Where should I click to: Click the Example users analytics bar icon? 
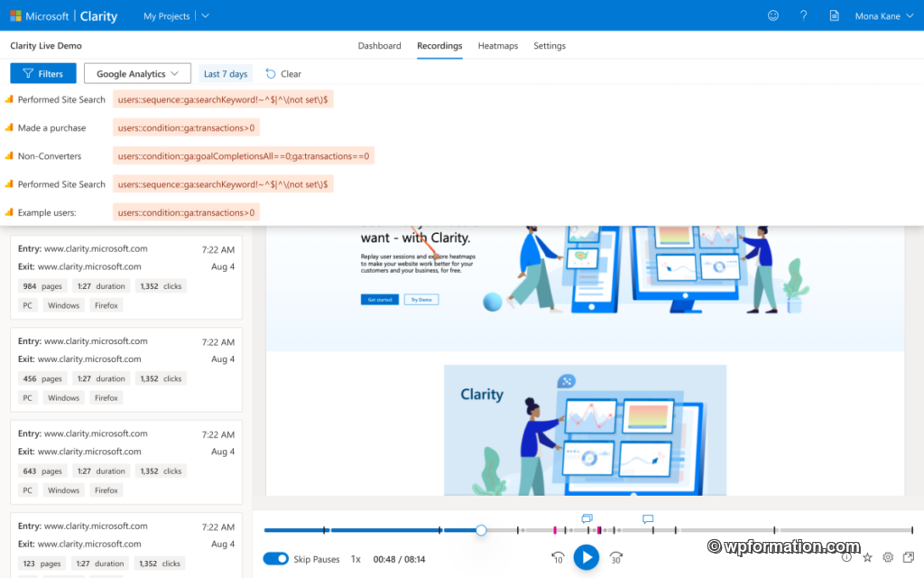9,212
